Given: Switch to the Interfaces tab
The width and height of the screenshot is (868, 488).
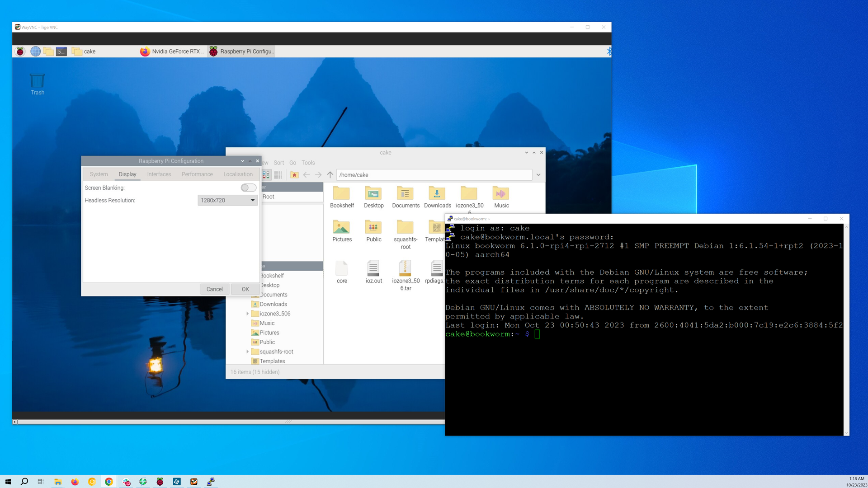Looking at the screenshot, I should tap(159, 174).
